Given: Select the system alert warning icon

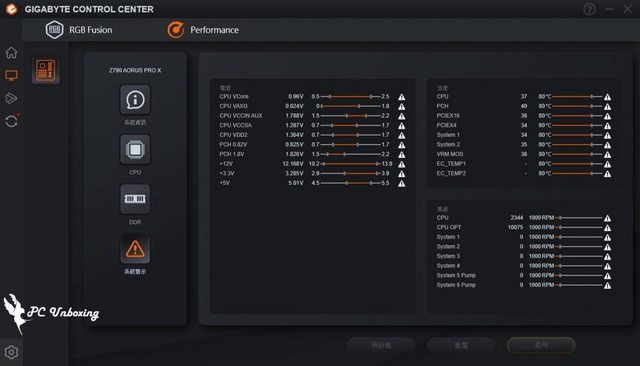Looking at the screenshot, I should tap(135, 248).
